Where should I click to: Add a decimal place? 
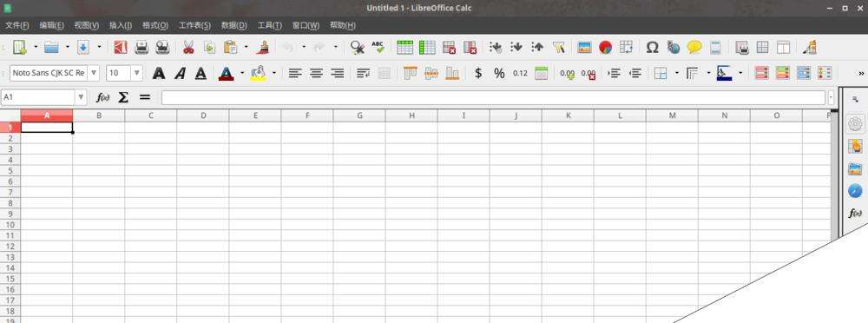[567, 73]
